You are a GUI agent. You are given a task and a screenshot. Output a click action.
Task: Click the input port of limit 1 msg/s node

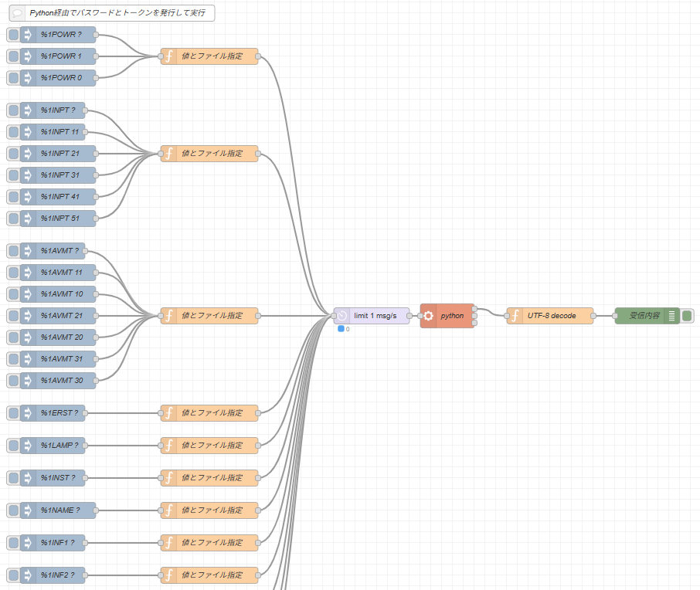tap(334, 316)
